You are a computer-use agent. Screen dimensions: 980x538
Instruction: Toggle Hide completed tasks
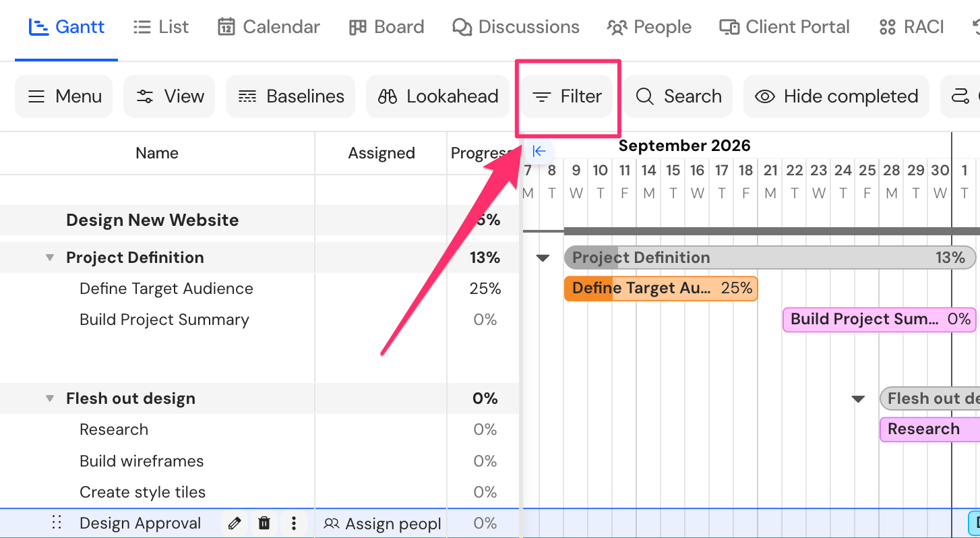pyautogui.click(x=836, y=96)
